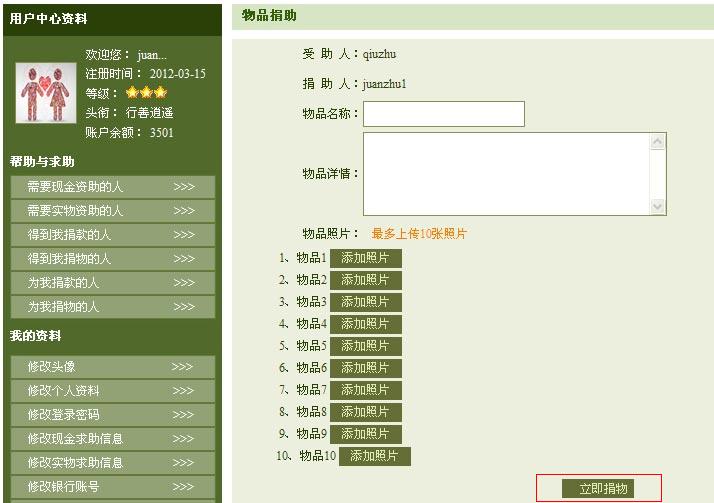Click 添加照片 button for 物品10

(375, 456)
